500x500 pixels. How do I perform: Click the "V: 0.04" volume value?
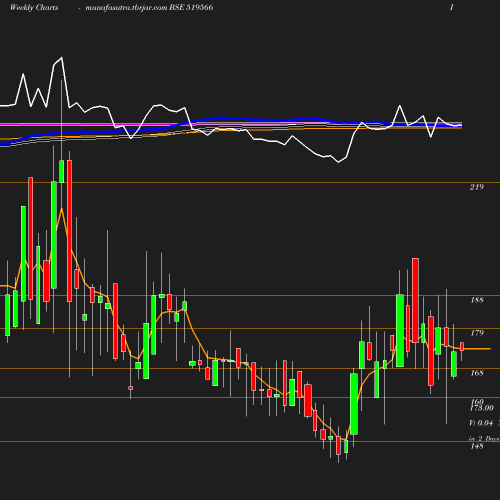tap(481, 423)
